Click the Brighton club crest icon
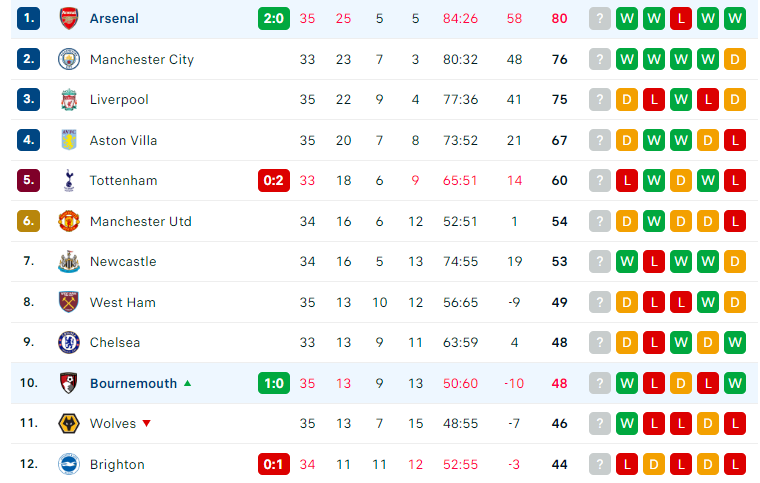 [x=69, y=464]
